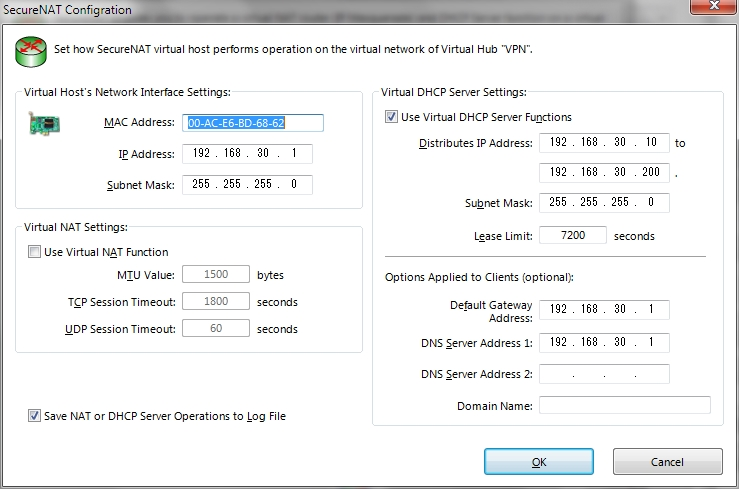
Task: Click the empty DNS Server Address 2 field
Action: [604, 374]
